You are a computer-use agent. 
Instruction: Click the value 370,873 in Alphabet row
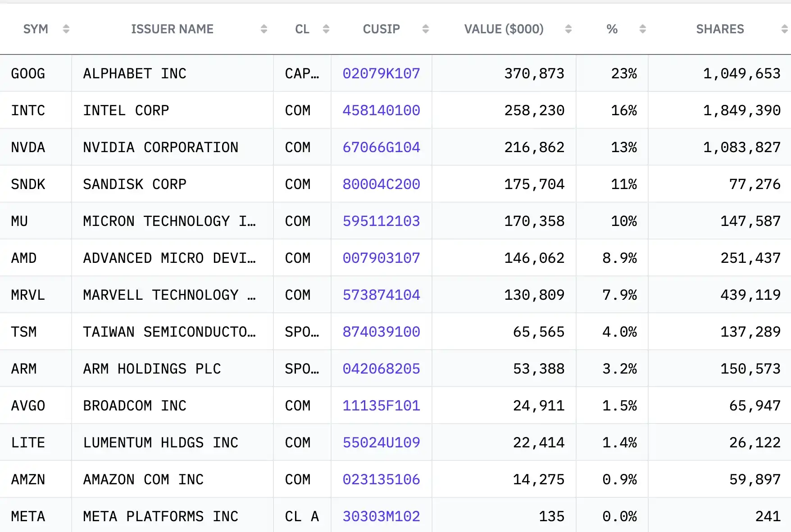point(534,73)
